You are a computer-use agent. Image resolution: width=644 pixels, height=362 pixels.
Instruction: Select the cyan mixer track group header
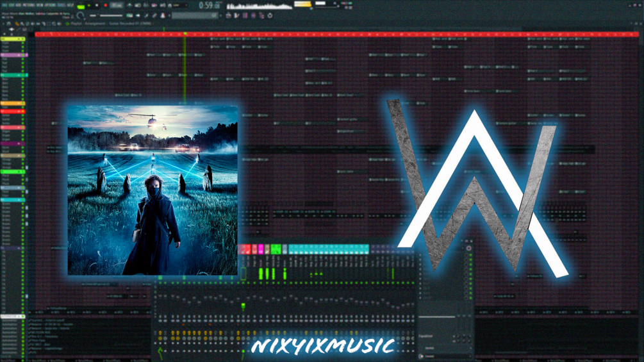pos(329,249)
